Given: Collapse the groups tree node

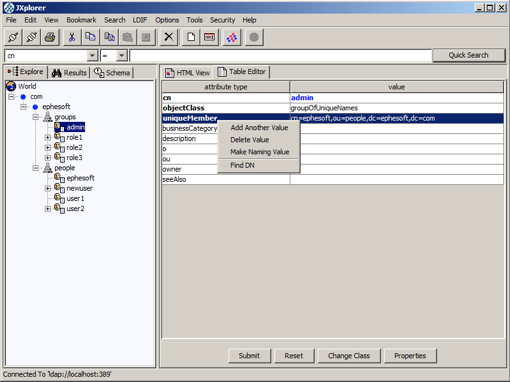Looking at the screenshot, I should pyautogui.click(x=36, y=117).
